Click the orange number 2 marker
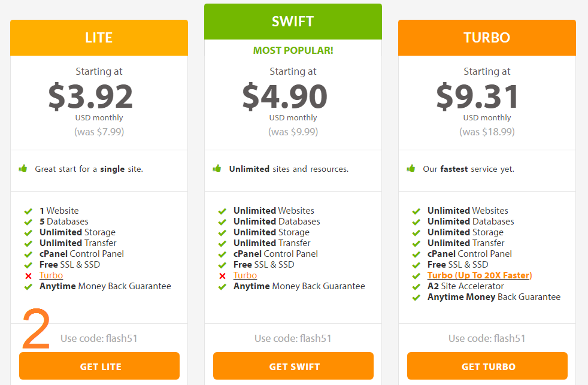The height and width of the screenshot is (385, 588). coord(36,329)
